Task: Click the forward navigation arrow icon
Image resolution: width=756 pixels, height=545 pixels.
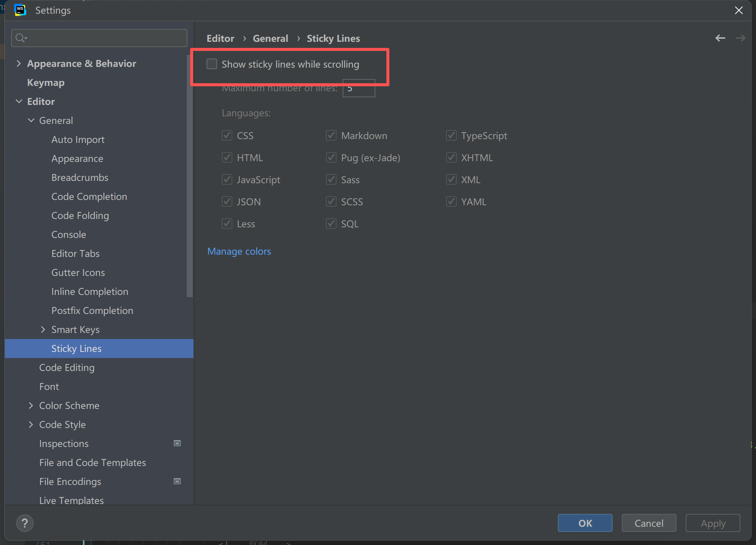Action: 740,38
